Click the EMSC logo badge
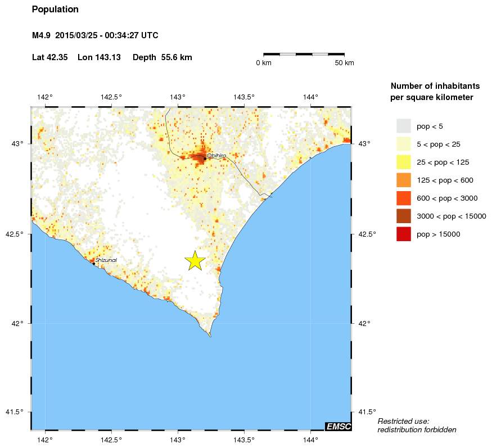Image resolution: width=492 pixels, height=448 pixels. (x=338, y=427)
